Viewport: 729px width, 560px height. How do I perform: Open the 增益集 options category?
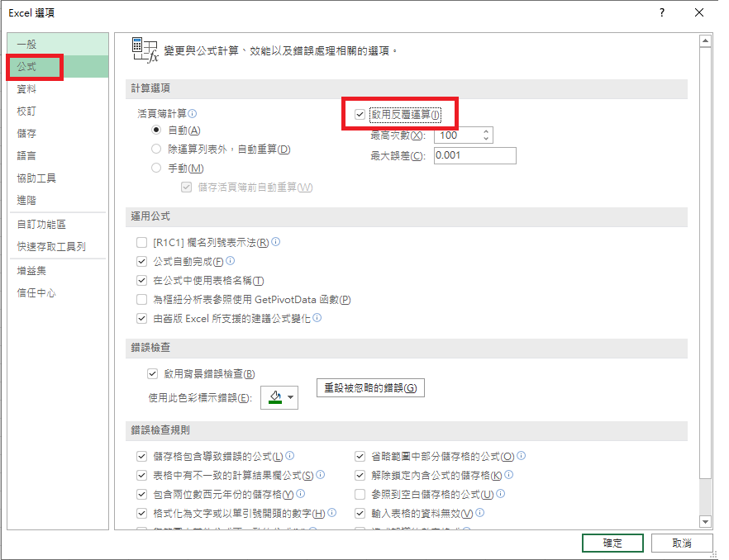point(58,270)
